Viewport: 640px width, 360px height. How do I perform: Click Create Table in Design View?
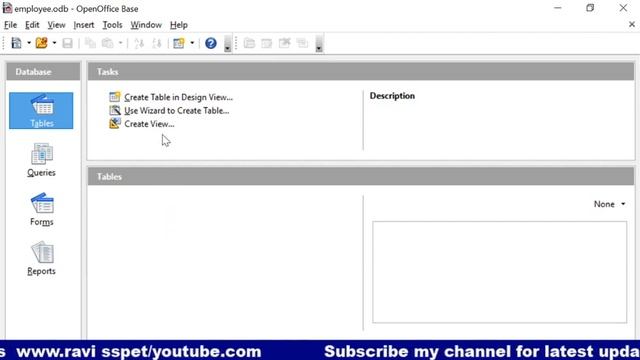tap(178, 97)
